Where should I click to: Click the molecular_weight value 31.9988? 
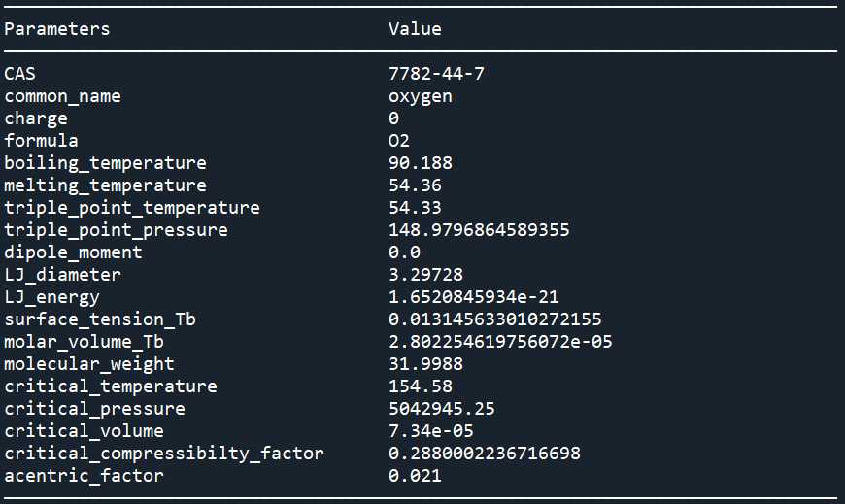425,364
